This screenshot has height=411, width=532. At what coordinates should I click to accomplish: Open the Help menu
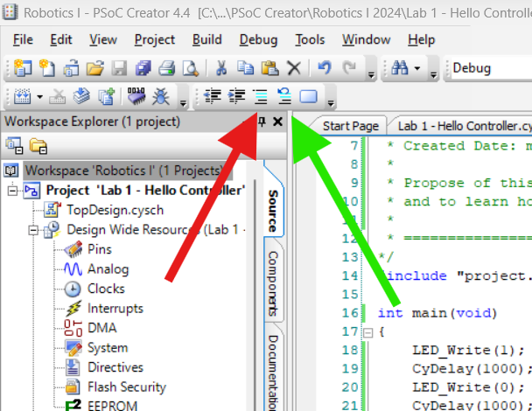click(x=421, y=39)
